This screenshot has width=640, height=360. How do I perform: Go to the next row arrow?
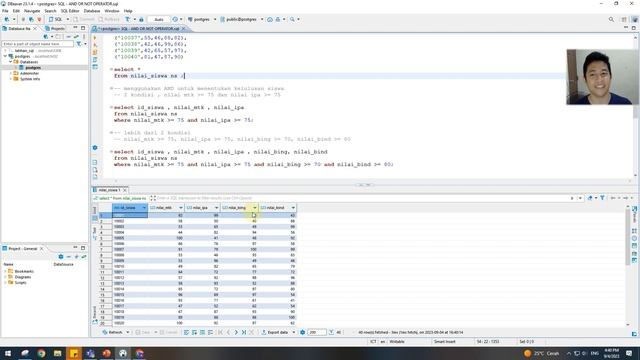tap(236, 333)
